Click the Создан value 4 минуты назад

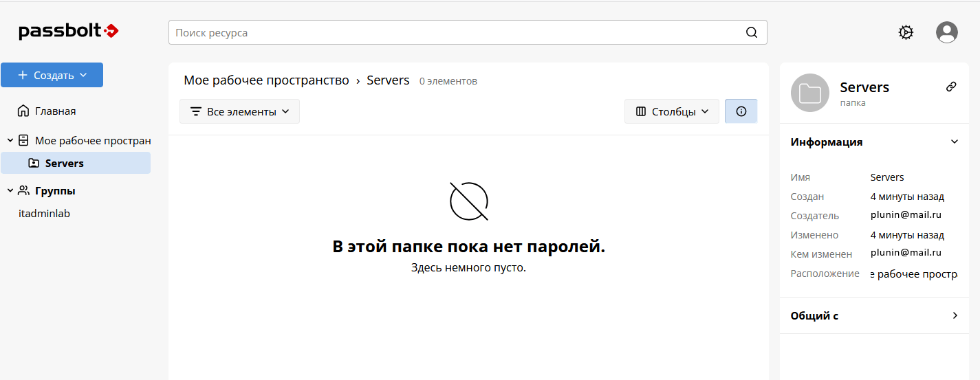(x=907, y=197)
